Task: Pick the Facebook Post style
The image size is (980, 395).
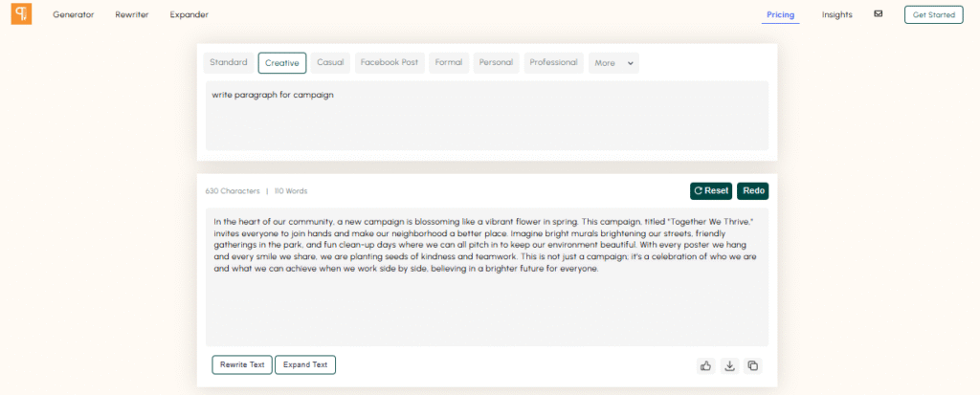Action: click(x=390, y=62)
